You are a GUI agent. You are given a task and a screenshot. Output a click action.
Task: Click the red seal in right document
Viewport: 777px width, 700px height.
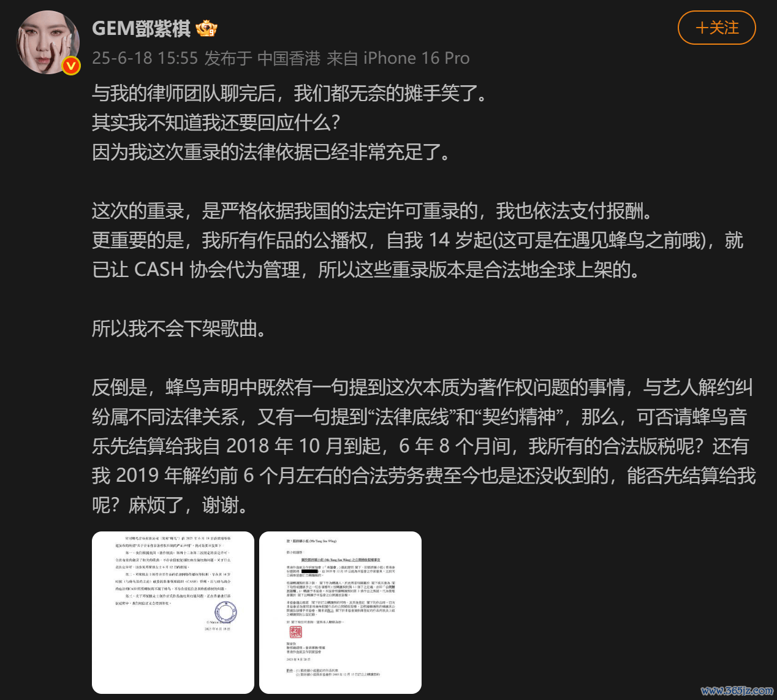[x=296, y=633]
